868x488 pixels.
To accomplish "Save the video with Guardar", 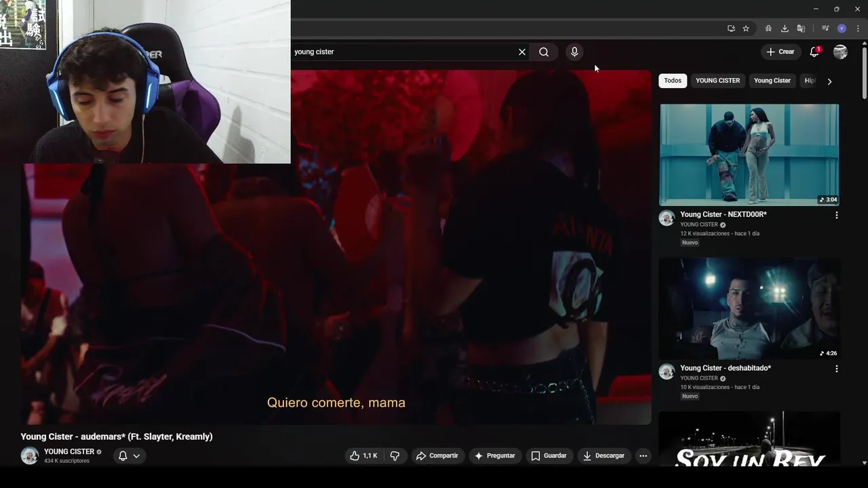I will click(549, 455).
